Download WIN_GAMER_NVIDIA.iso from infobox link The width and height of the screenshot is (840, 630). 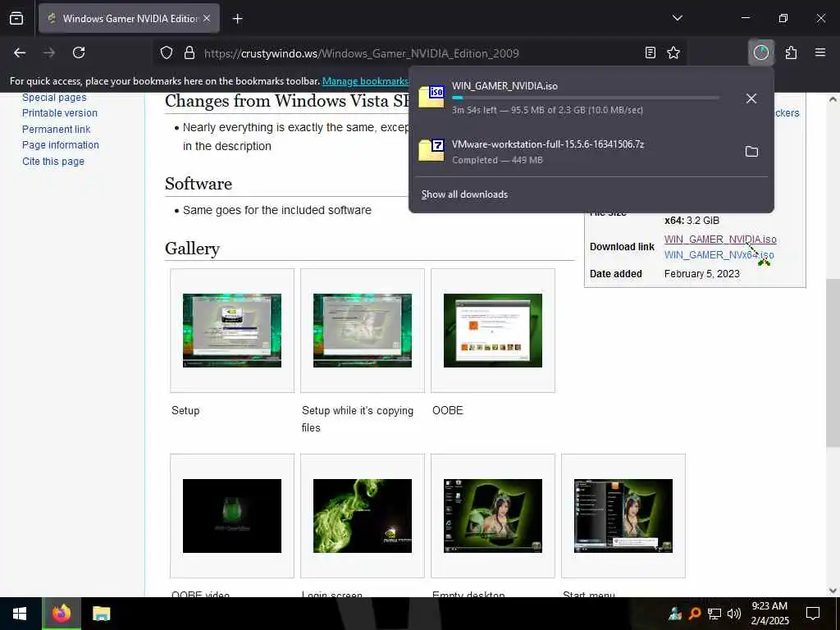(x=720, y=240)
